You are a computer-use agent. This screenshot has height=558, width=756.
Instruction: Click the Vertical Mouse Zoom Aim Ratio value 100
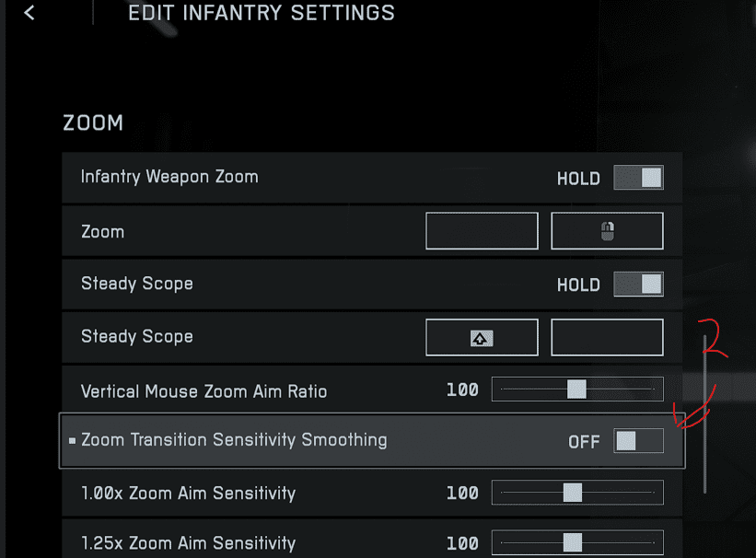point(462,390)
